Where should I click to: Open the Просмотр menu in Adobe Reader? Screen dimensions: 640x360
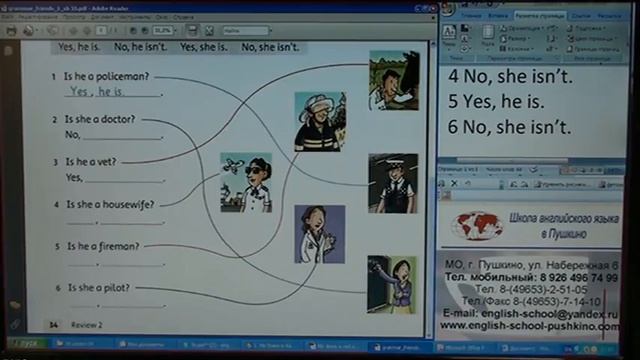[x=74, y=18]
